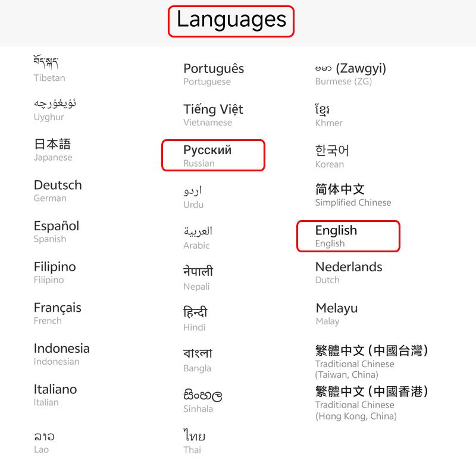Choose Filipino language entry
The width and height of the screenshot is (476, 476).
point(55,273)
